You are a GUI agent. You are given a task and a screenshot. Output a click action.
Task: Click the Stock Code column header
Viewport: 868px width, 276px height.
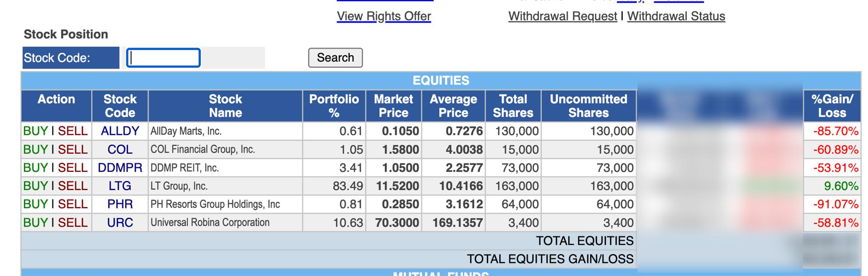tap(120, 106)
